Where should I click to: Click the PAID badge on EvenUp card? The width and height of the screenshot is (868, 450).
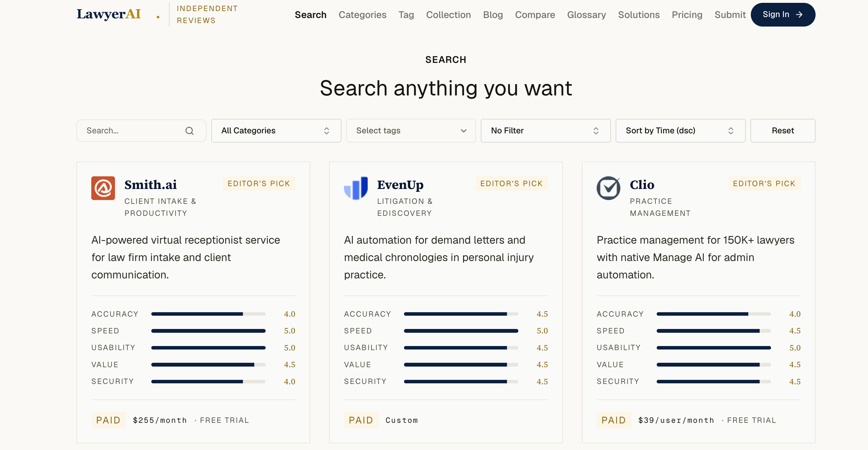tap(361, 420)
